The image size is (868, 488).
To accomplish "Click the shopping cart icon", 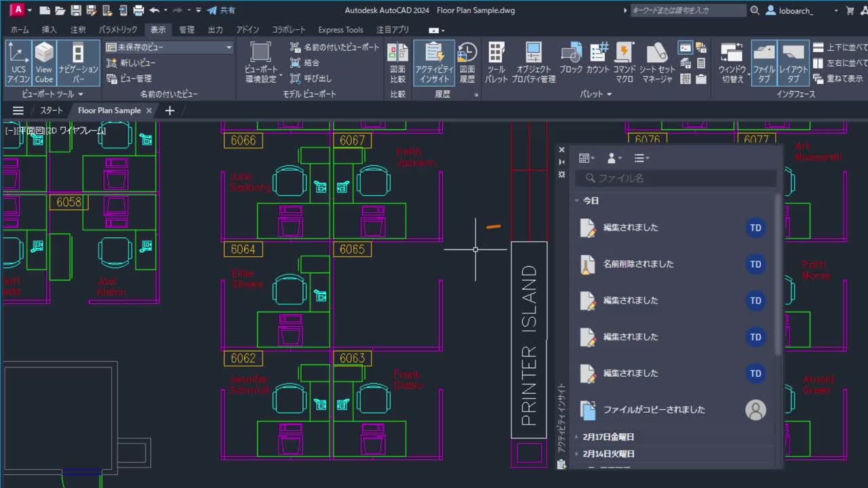I will tap(850, 10).
